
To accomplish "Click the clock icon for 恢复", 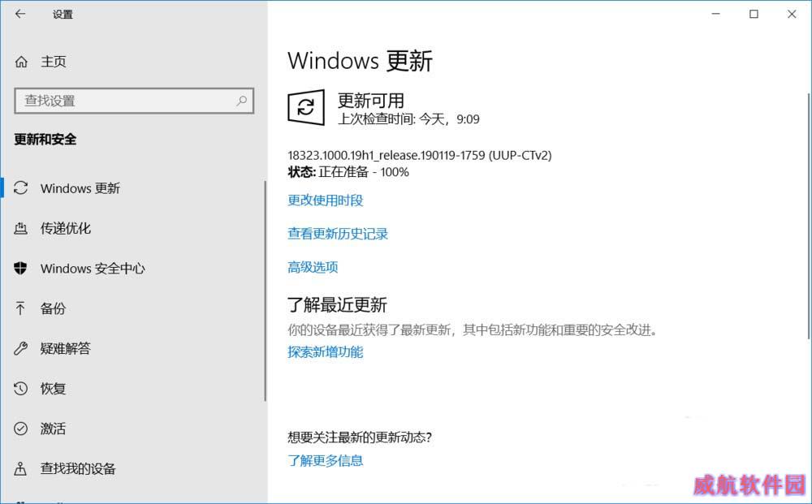I will 21,388.
